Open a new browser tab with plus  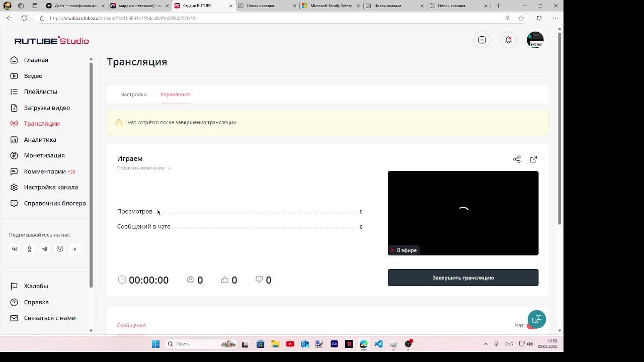coord(498,6)
